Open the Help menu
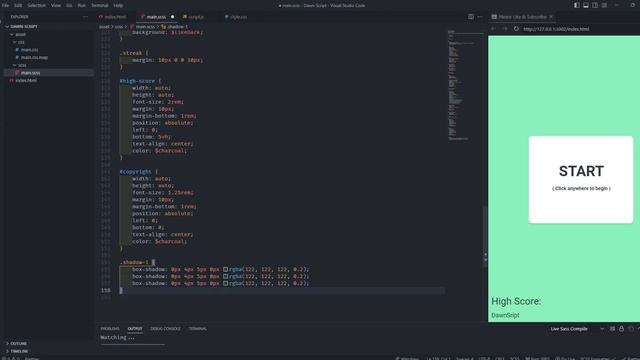This screenshot has width=640, height=360. point(118,5)
